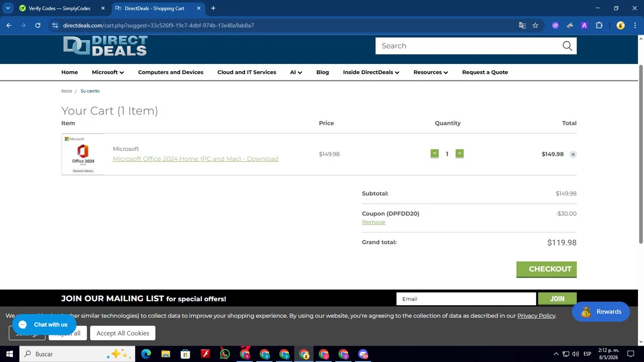Focus the mailing list Email field

point(466,299)
